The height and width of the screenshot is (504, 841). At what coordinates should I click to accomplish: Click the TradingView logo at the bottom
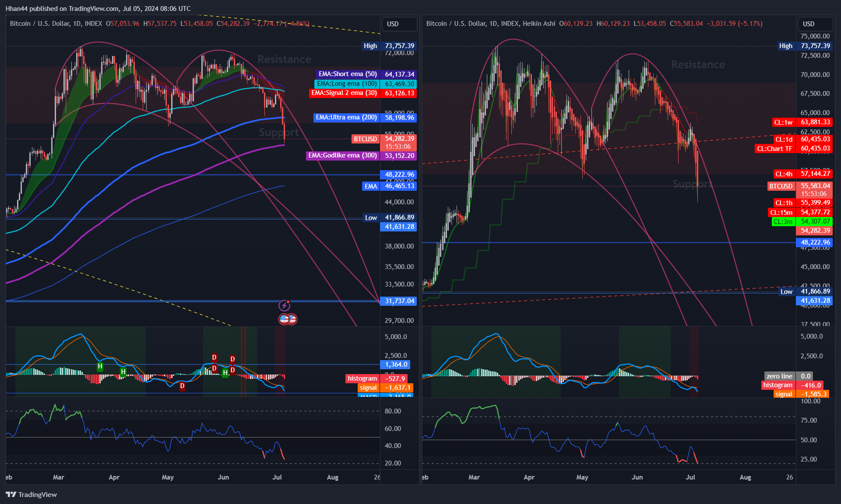coord(32,494)
